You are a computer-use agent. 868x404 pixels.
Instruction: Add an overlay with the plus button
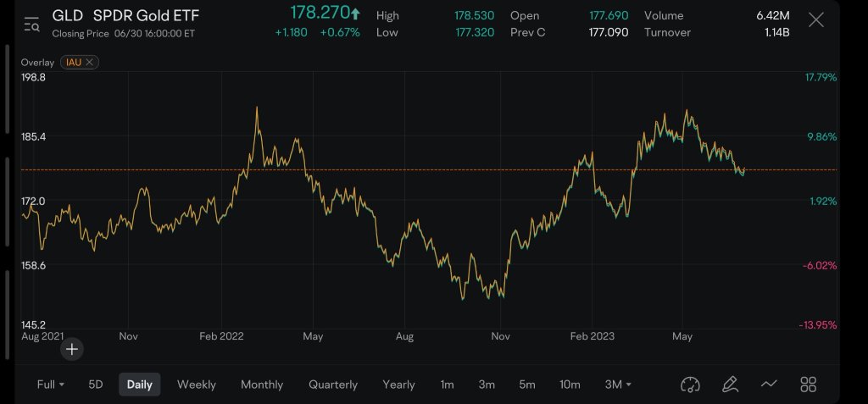72,349
